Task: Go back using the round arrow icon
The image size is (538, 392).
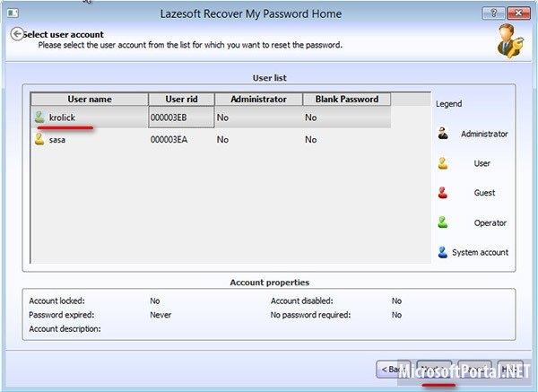Action: tap(17, 34)
